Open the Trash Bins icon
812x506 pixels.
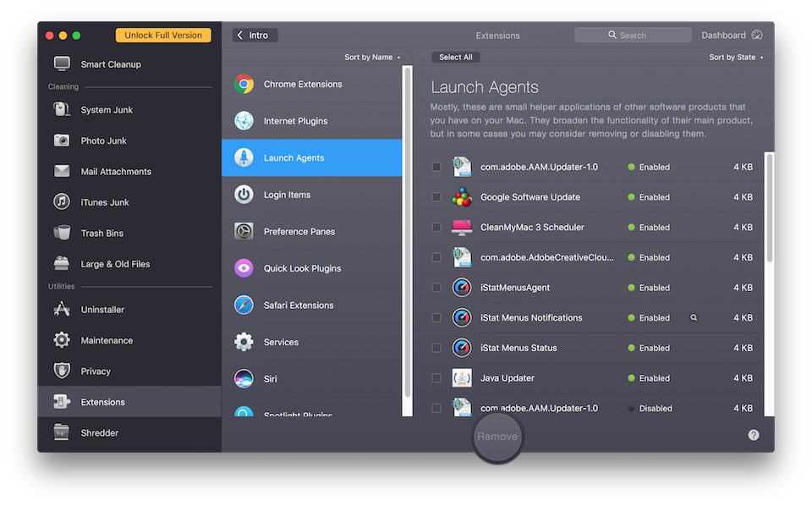click(x=62, y=233)
